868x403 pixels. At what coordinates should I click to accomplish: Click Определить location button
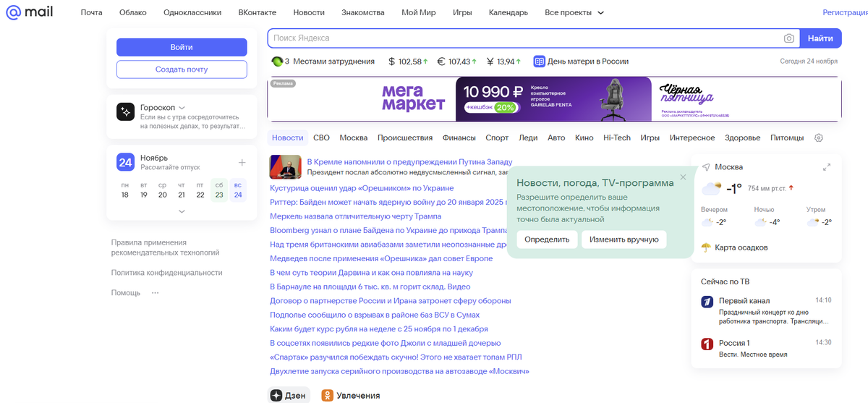tap(547, 239)
